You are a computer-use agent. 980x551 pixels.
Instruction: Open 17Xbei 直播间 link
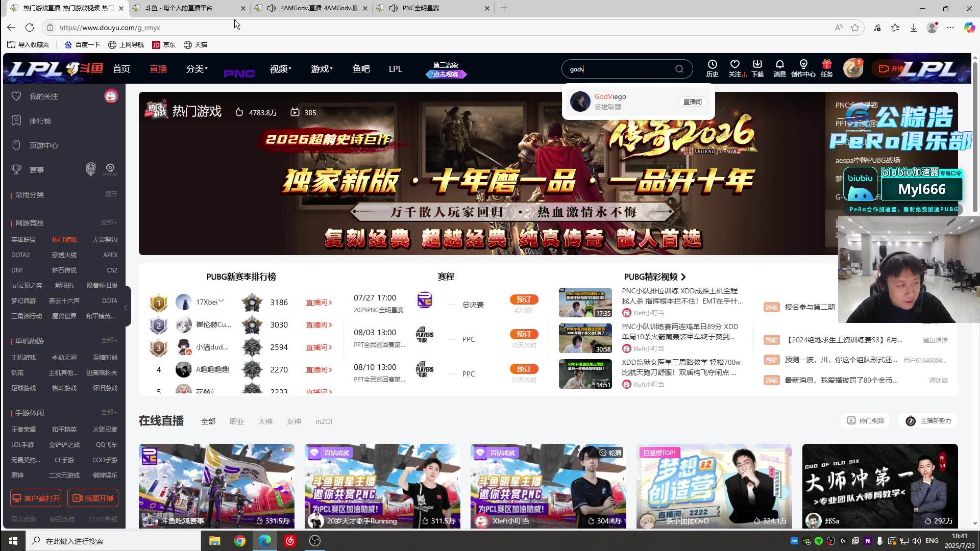click(319, 303)
